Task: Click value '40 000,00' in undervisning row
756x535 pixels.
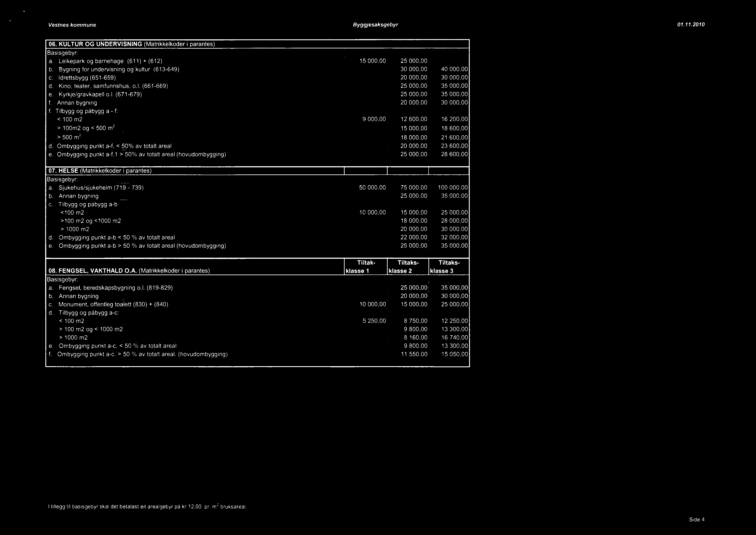Action: pos(454,70)
